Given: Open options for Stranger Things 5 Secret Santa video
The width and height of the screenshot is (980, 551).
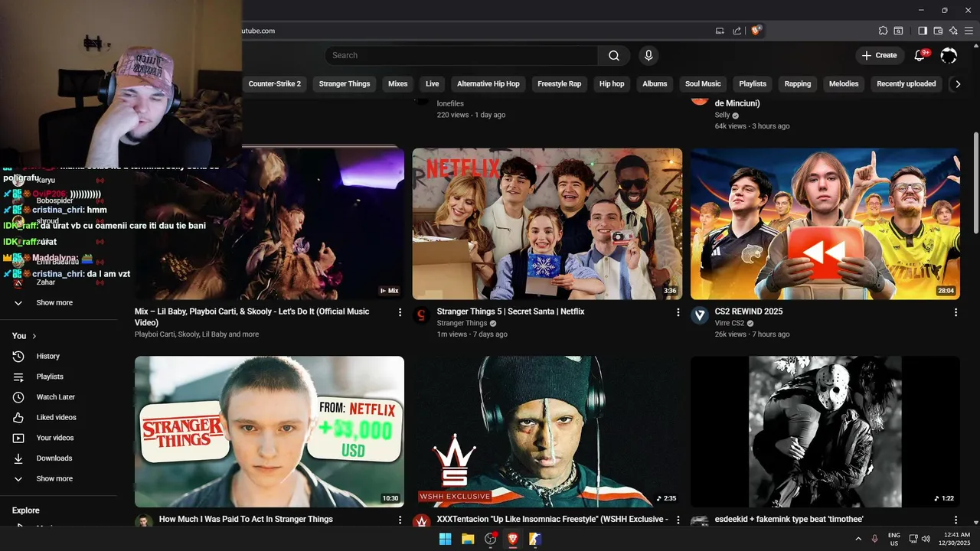Looking at the screenshot, I should click(678, 312).
